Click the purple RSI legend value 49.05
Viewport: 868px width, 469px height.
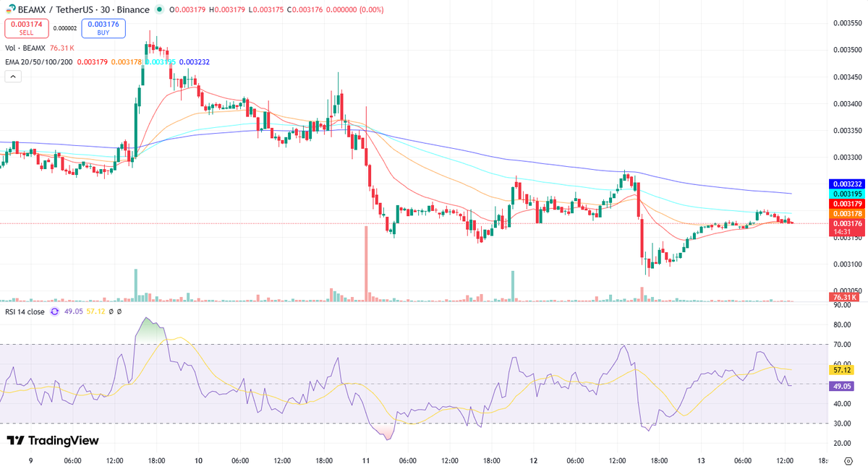73,312
